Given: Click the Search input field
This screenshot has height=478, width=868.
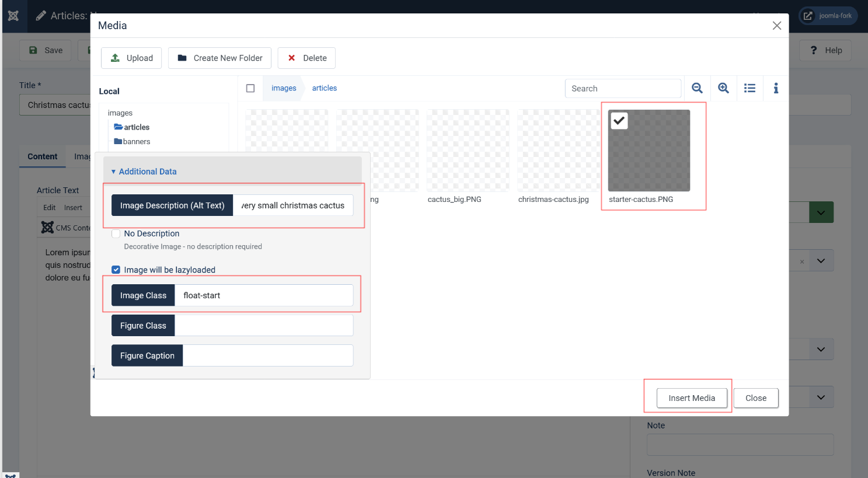Looking at the screenshot, I should 623,89.
